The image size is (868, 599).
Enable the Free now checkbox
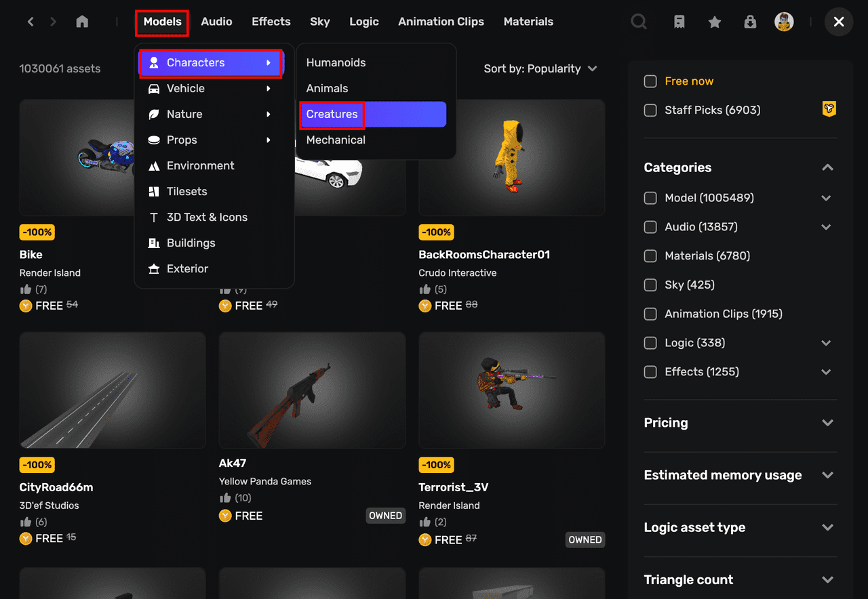(x=650, y=81)
